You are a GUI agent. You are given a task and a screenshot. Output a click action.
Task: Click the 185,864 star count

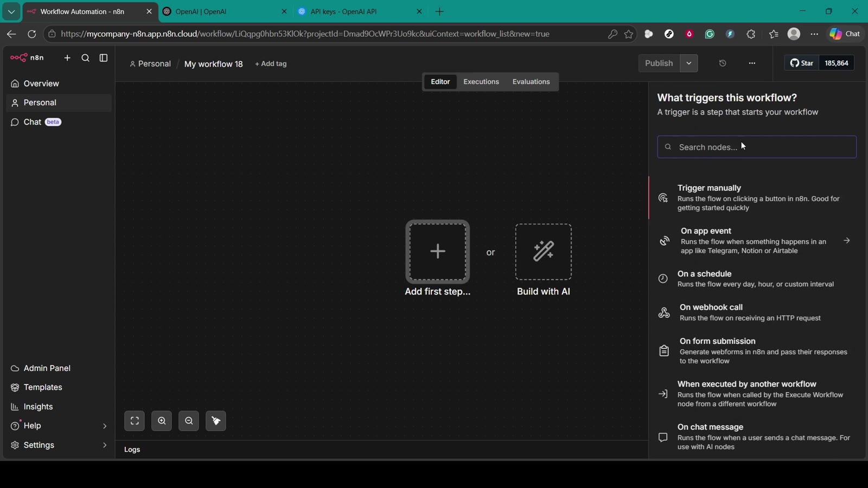pos(837,63)
